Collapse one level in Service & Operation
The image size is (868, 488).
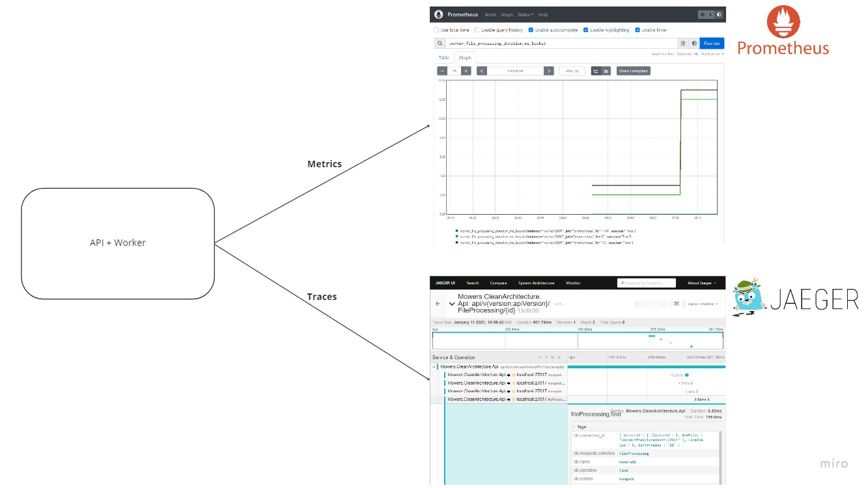546,357
